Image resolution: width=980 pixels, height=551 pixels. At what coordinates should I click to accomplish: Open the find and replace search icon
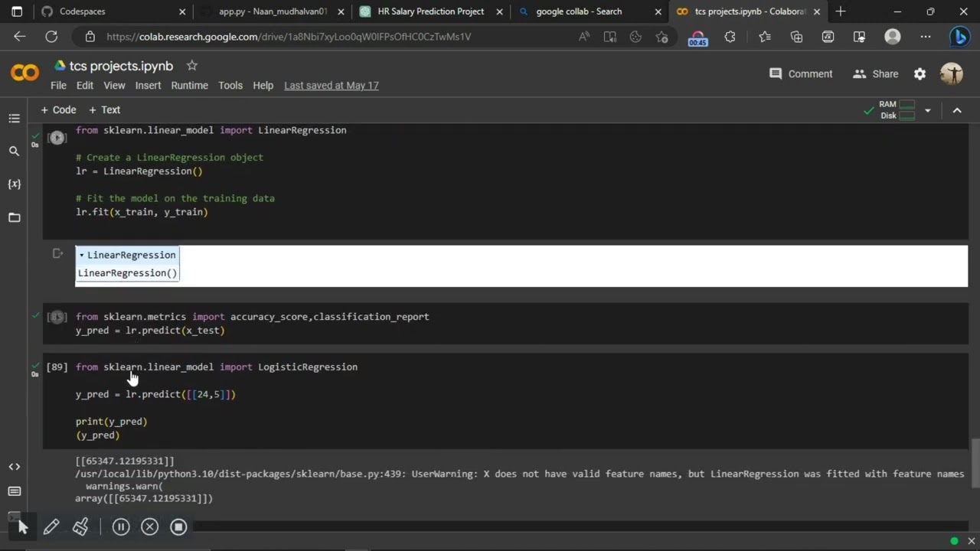point(14,152)
